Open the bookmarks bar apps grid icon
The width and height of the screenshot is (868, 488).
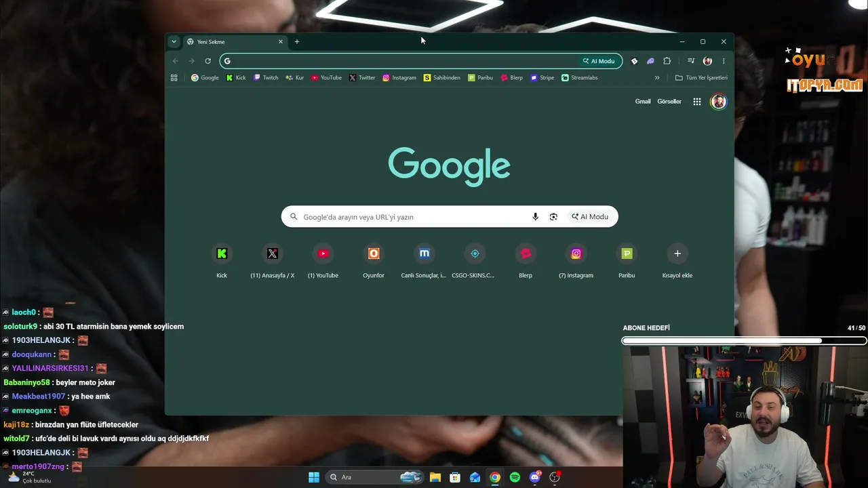(174, 78)
